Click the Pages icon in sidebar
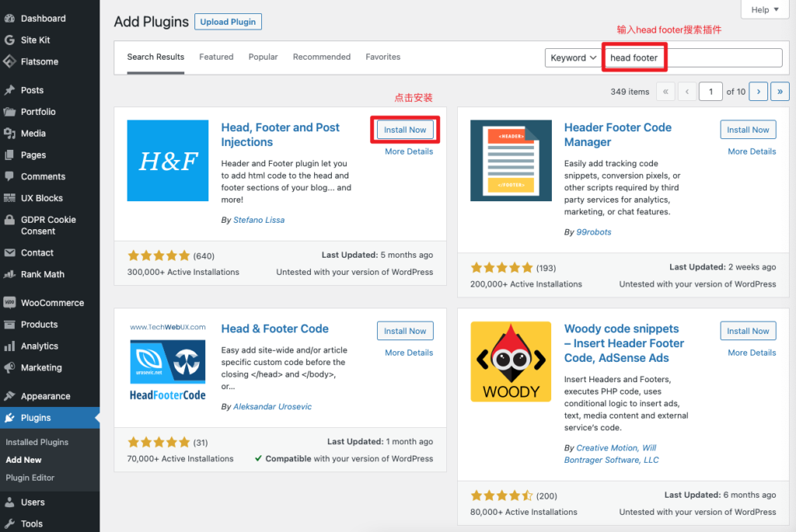The width and height of the screenshot is (796, 532). coord(9,155)
